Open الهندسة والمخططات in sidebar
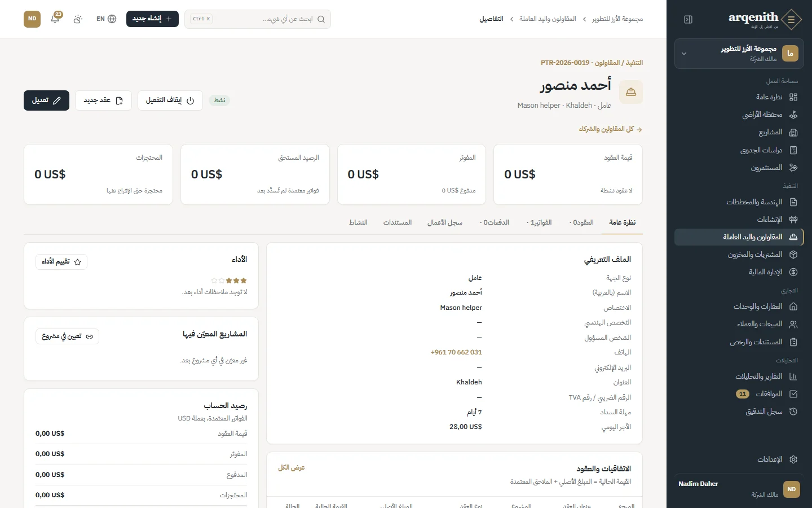This screenshot has width=812, height=508. coord(739,202)
